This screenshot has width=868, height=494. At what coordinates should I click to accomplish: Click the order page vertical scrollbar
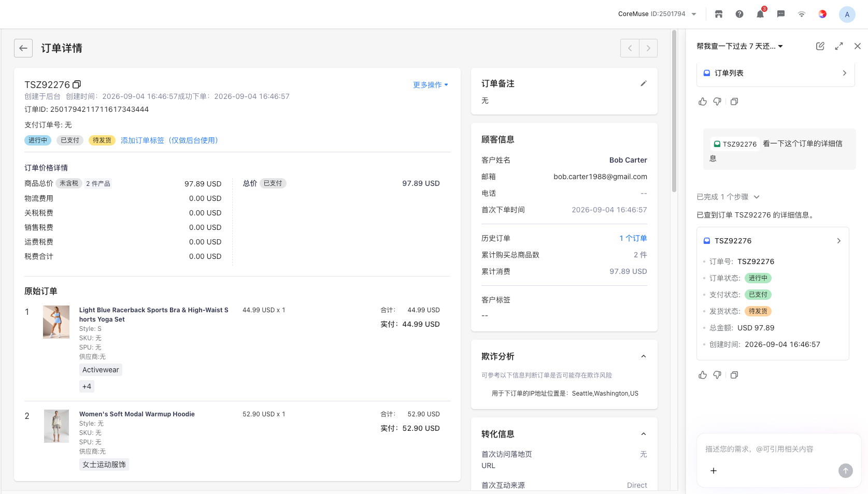coord(674,111)
